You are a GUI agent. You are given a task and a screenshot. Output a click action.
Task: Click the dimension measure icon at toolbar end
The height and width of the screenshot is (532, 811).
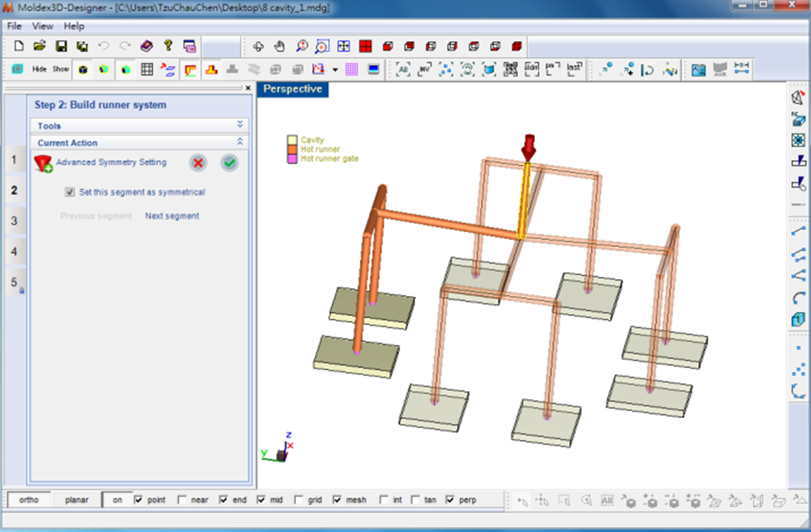[741, 69]
